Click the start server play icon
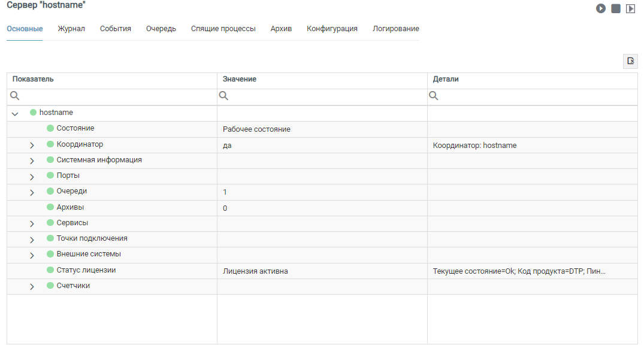Screen dimensions: 644x348 [x=600, y=8]
